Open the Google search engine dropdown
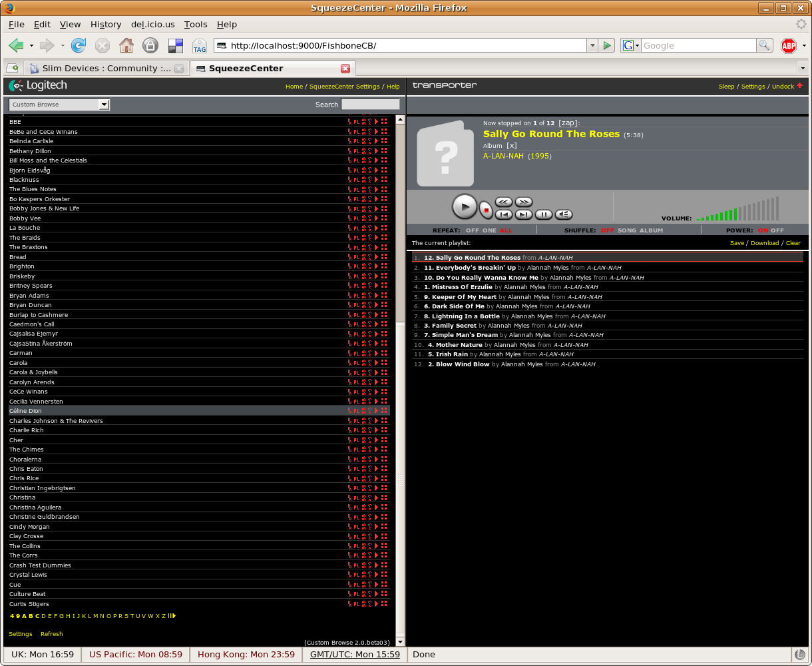The image size is (812, 666). (631, 45)
